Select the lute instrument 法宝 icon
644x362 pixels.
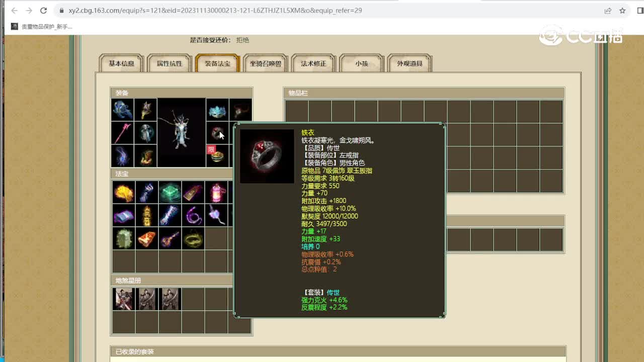[170, 238]
